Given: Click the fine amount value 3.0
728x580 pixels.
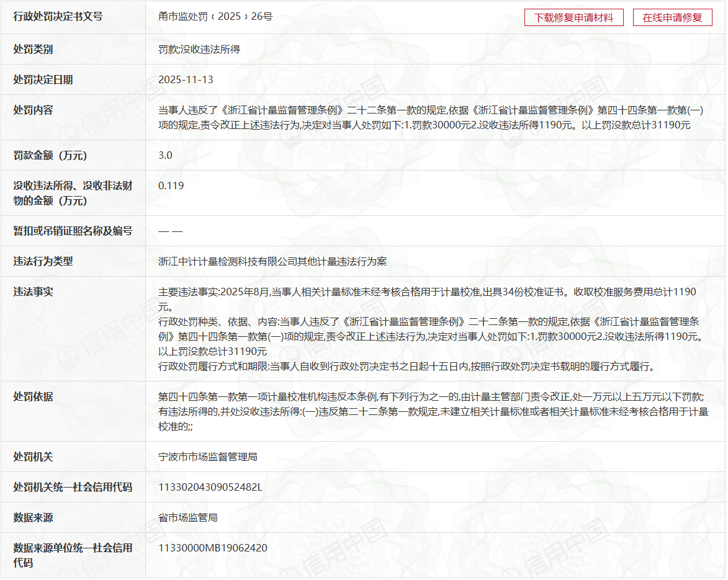Looking at the screenshot, I should [165, 155].
